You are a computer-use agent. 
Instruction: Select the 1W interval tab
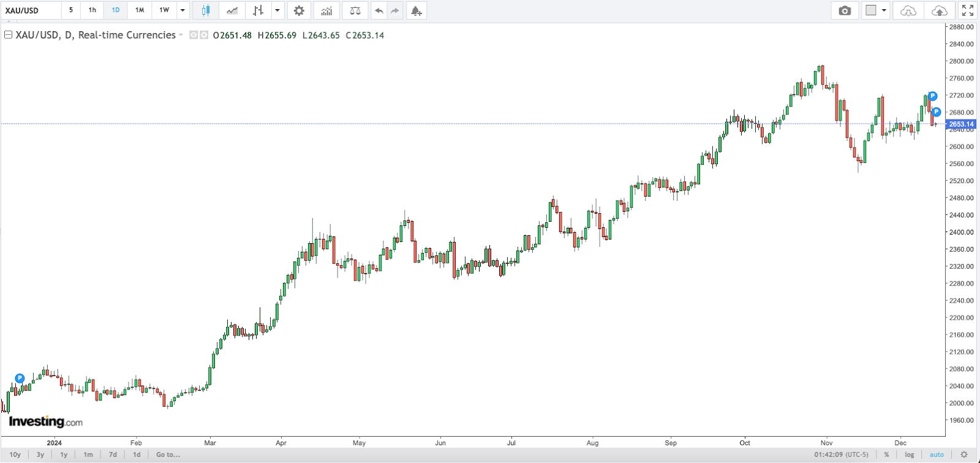(164, 10)
